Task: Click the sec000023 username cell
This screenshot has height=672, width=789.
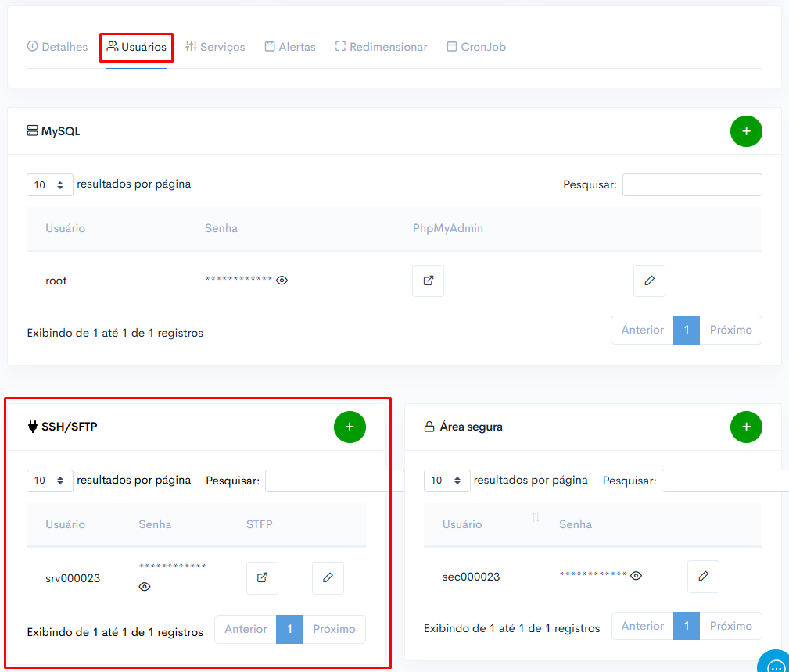Action: (471, 577)
